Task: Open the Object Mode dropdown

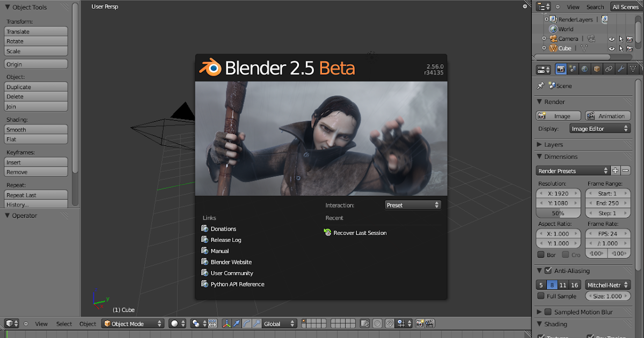Action: 133,324
